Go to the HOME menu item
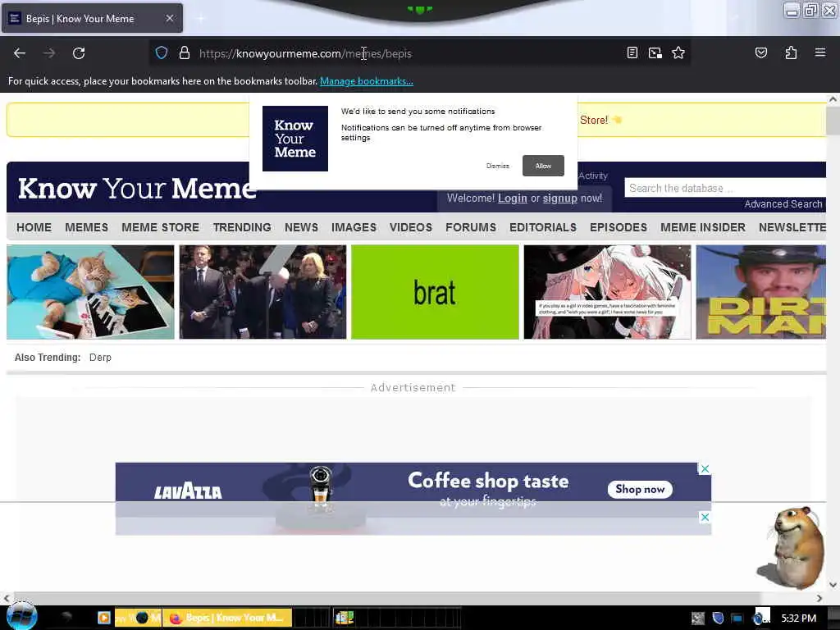This screenshot has width=840, height=630. coord(34,227)
